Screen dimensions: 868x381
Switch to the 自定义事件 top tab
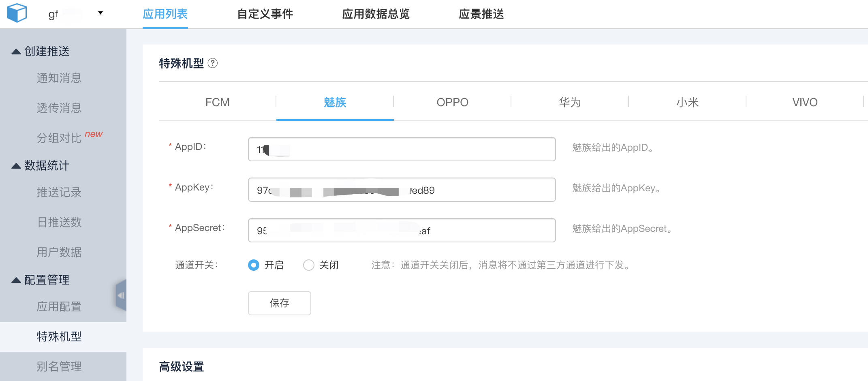click(x=265, y=14)
